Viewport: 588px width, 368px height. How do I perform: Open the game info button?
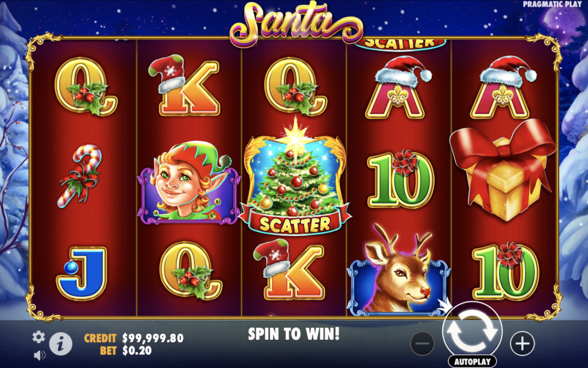[x=60, y=343]
